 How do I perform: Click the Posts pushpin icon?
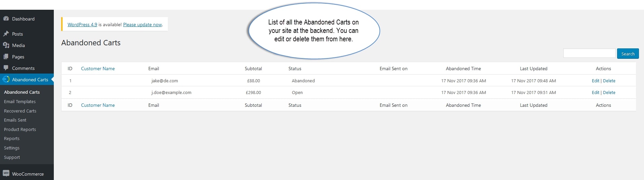6,34
